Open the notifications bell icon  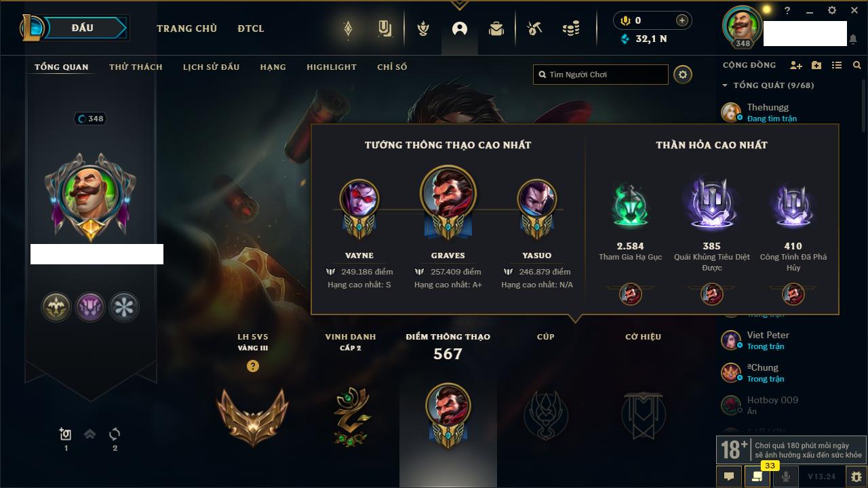tap(853, 39)
